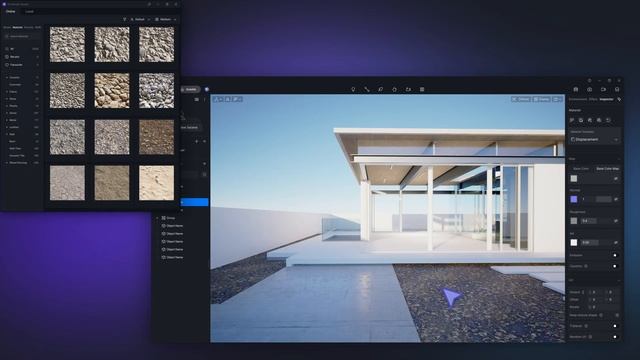Click the plus icon in scene list panel
The height and width of the screenshot is (360, 640).
(x=196, y=141)
